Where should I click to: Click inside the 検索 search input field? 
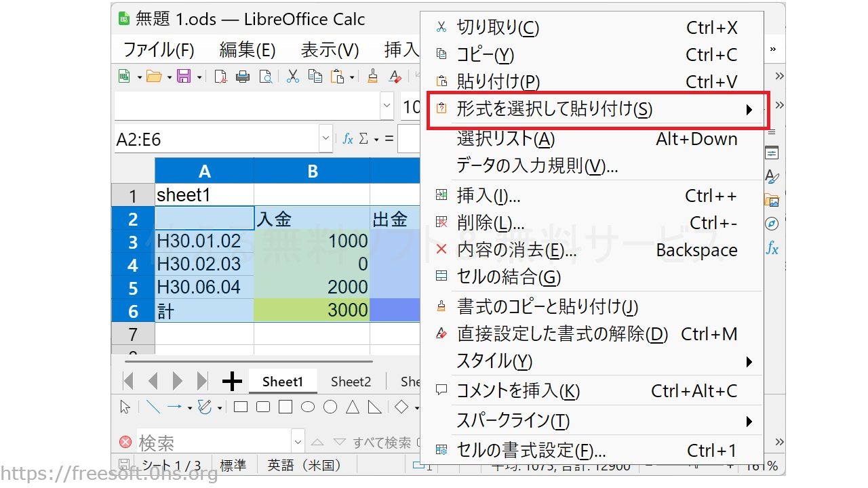(214, 443)
